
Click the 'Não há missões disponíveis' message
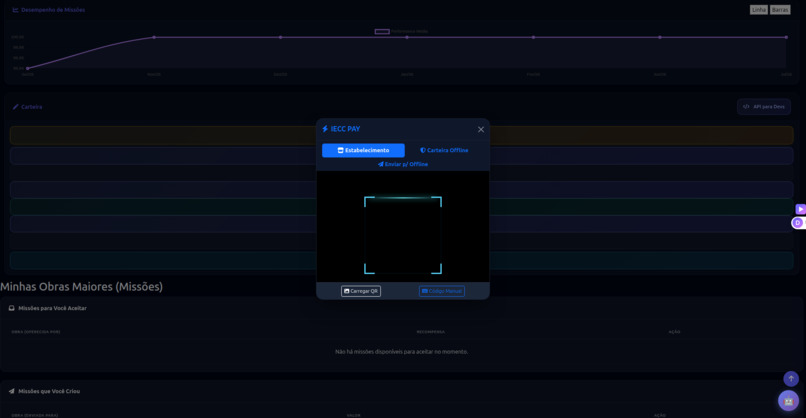[x=401, y=352]
